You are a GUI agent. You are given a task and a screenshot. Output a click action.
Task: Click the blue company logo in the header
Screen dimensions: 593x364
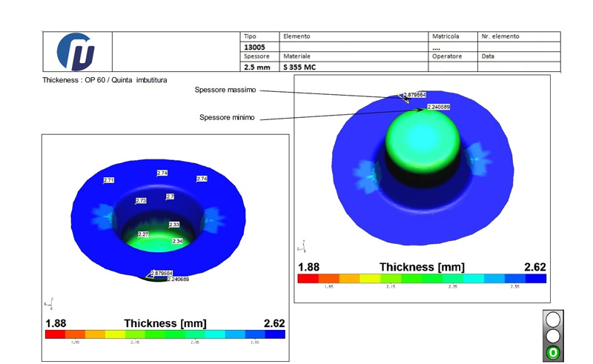[x=76, y=50]
